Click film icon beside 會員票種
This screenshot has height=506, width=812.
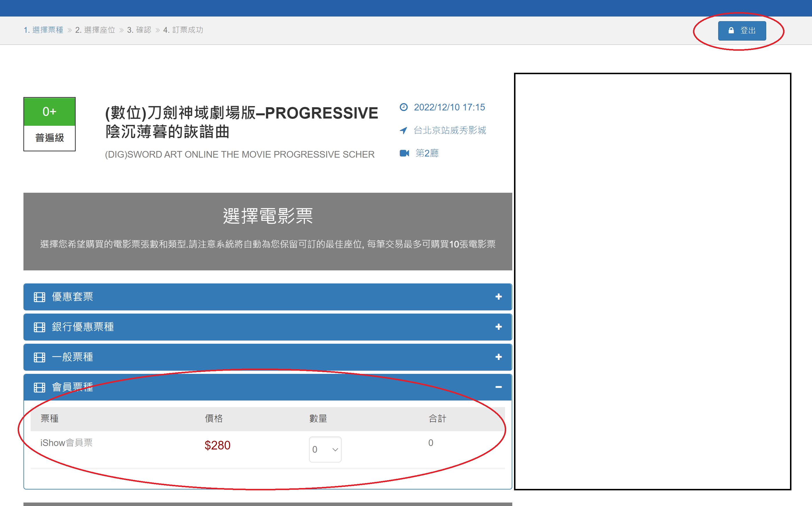[39, 387]
